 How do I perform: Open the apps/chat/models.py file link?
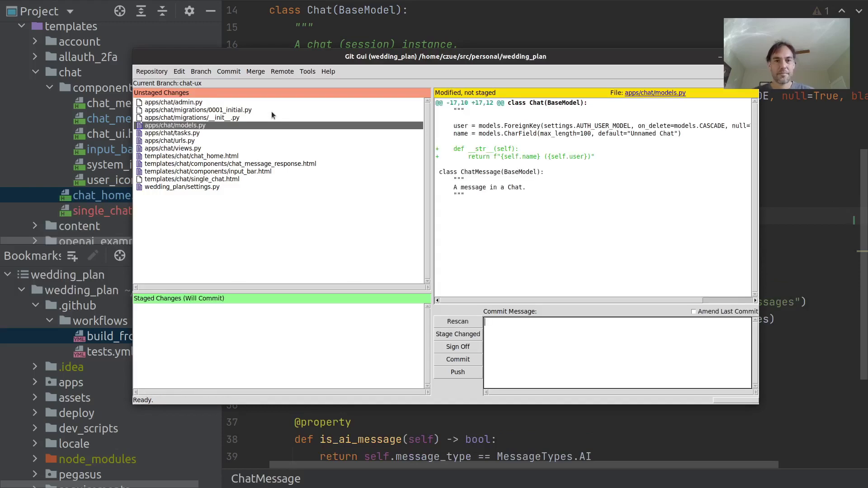[x=655, y=93]
